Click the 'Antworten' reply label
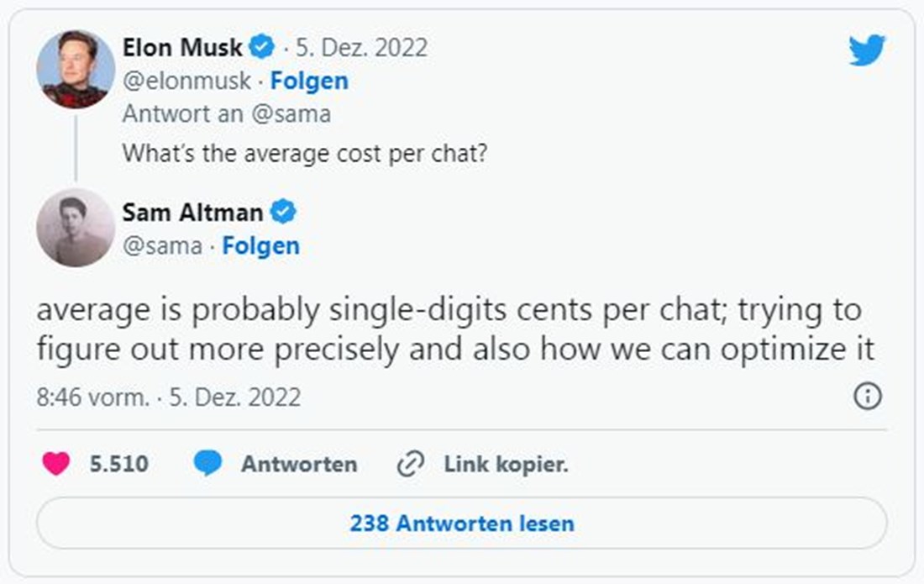This screenshot has height=584, width=924. [x=298, y=464]
